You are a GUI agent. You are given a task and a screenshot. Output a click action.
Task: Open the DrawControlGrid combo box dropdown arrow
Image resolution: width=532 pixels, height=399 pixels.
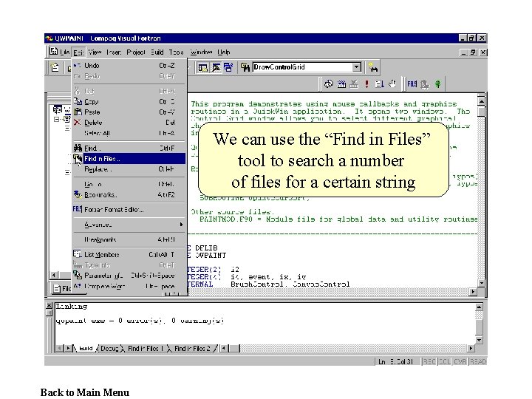click(356, 67)
